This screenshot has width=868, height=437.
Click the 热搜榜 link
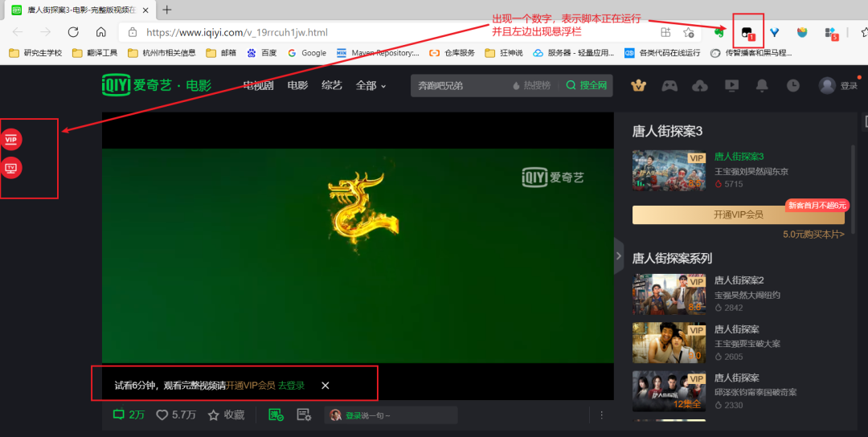tap(532, 86)
